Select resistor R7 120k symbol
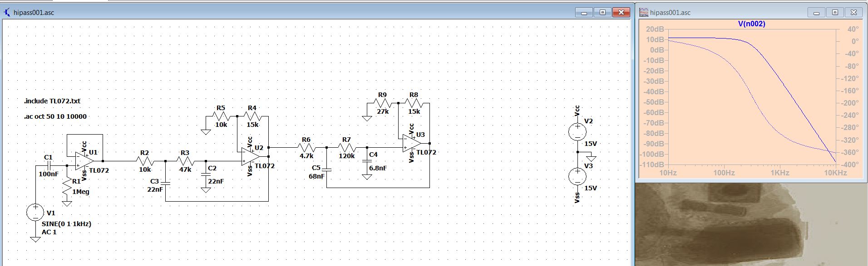The image size is (868, 266). 346,147
